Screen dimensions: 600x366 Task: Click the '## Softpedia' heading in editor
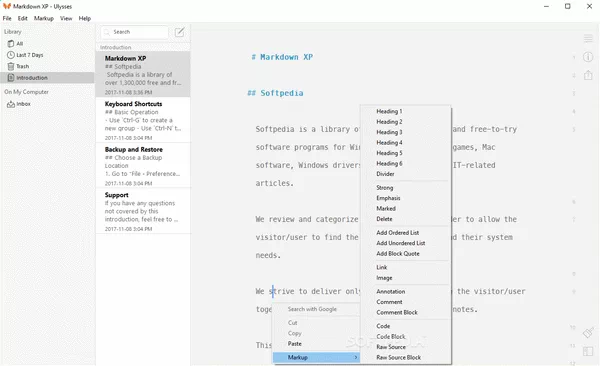tap(275, 93)
